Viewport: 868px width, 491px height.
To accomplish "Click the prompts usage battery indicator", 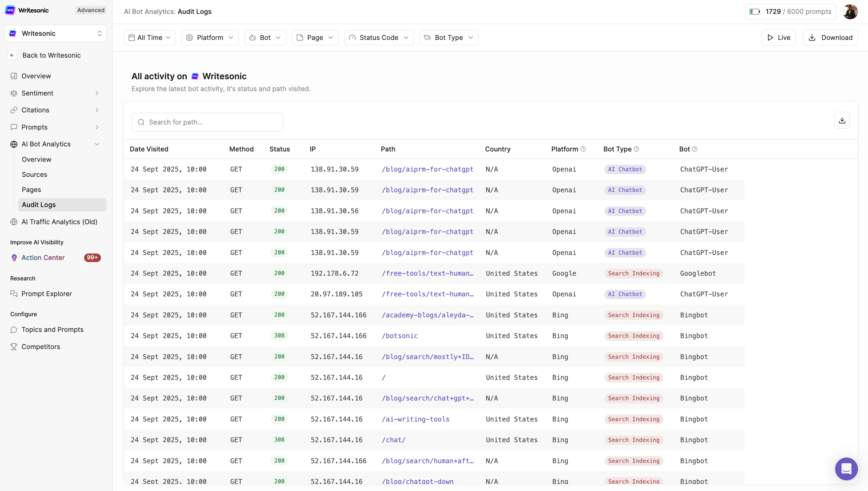I will pos(754,12).
